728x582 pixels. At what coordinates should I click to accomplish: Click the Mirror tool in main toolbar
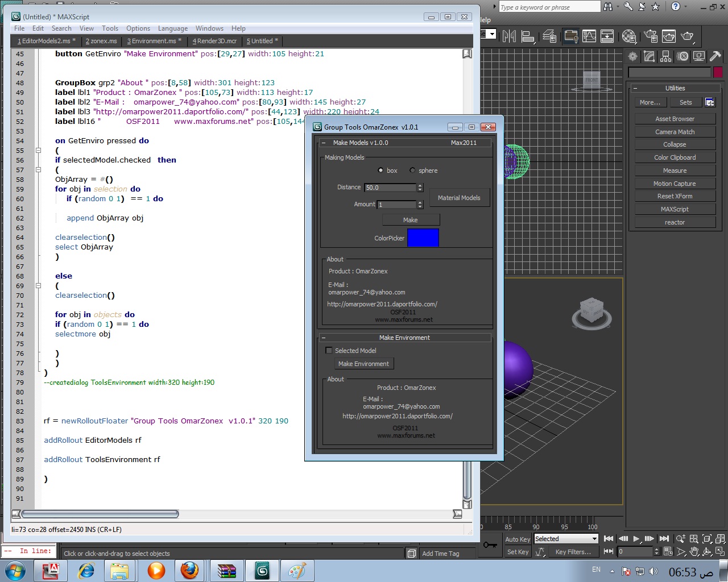pyautogui.click(x=510, y=36)
